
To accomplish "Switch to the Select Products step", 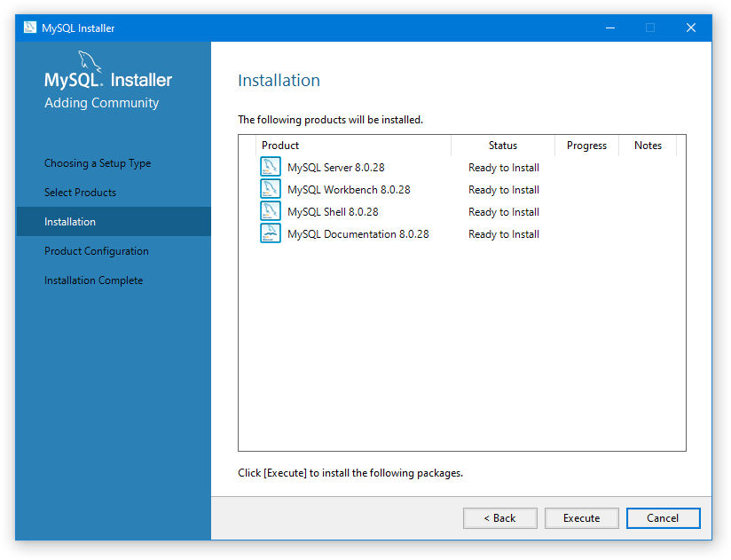I will coord(80,193).
